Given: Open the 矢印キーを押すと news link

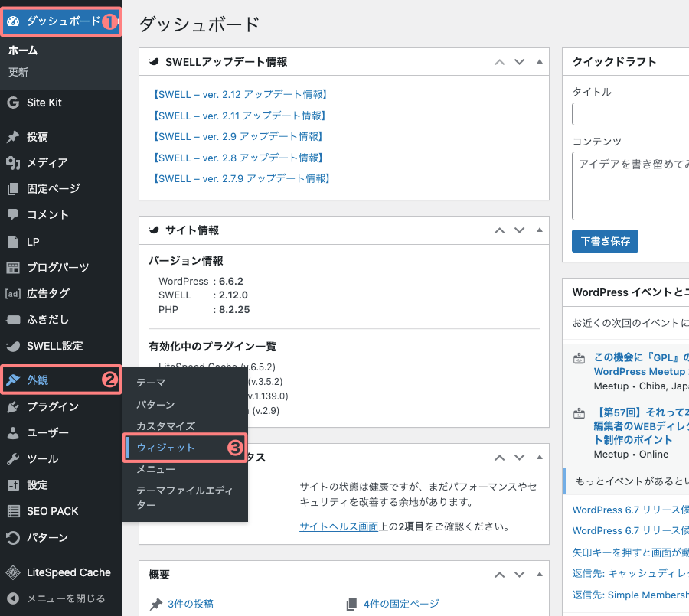Looking at the screenshot, I should point(631,552).
